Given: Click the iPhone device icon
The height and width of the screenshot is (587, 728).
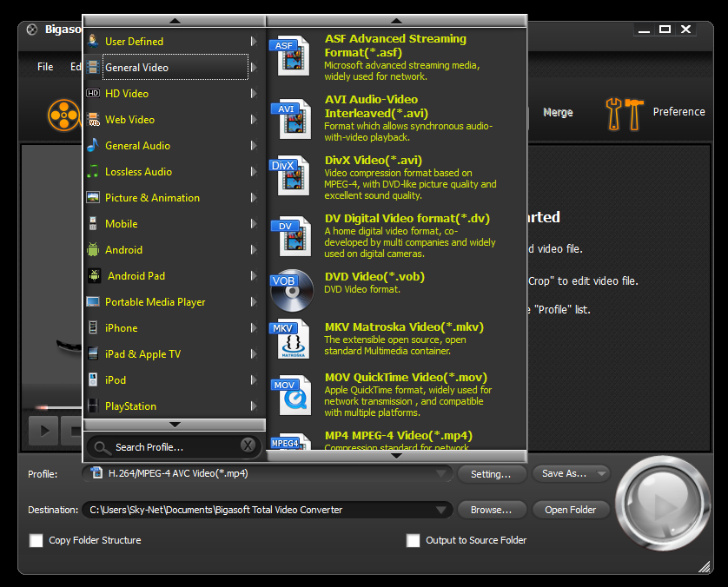Looking at the screenshot, I should (x=93, y=327).
